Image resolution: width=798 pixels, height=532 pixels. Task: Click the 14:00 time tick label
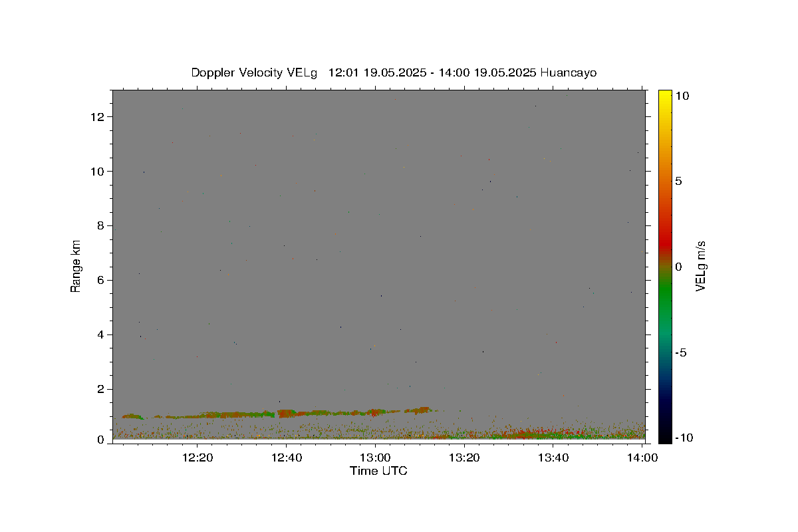[x=642, y=458]
